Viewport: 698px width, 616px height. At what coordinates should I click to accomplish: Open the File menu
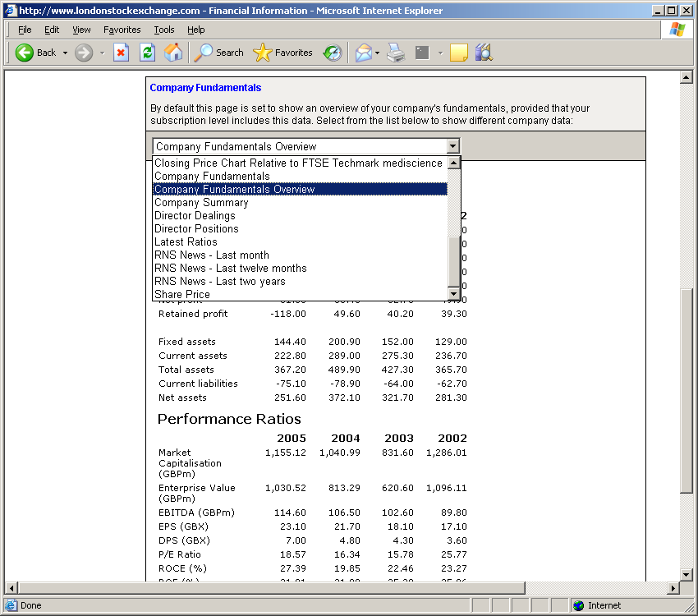[x=25, y=30]
